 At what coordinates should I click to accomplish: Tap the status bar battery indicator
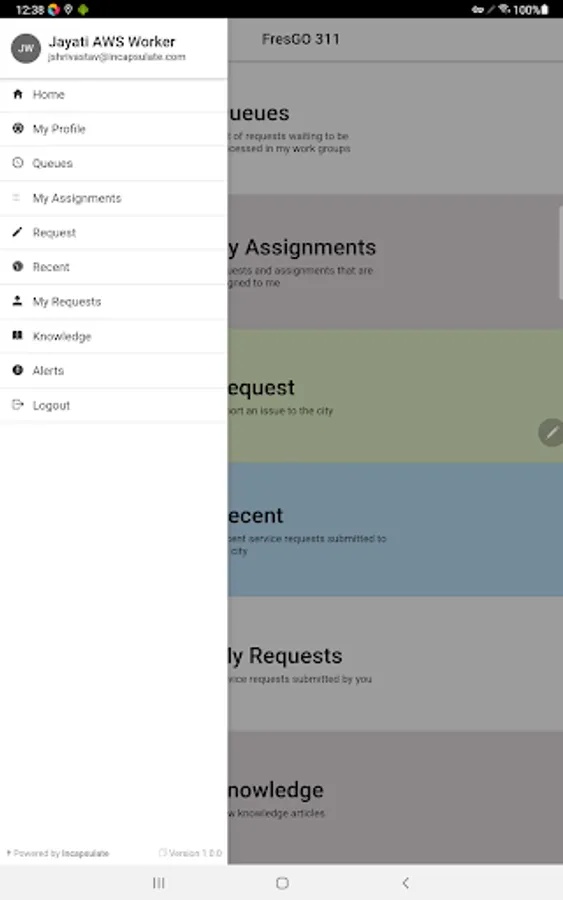(x=545, y=9)
